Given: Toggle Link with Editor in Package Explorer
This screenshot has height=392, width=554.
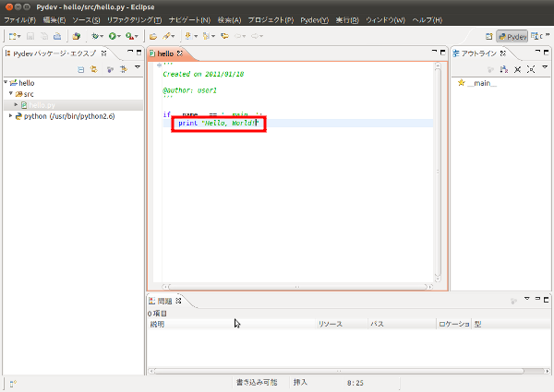Looking at the screenshot, I should (x=93, y=69).
